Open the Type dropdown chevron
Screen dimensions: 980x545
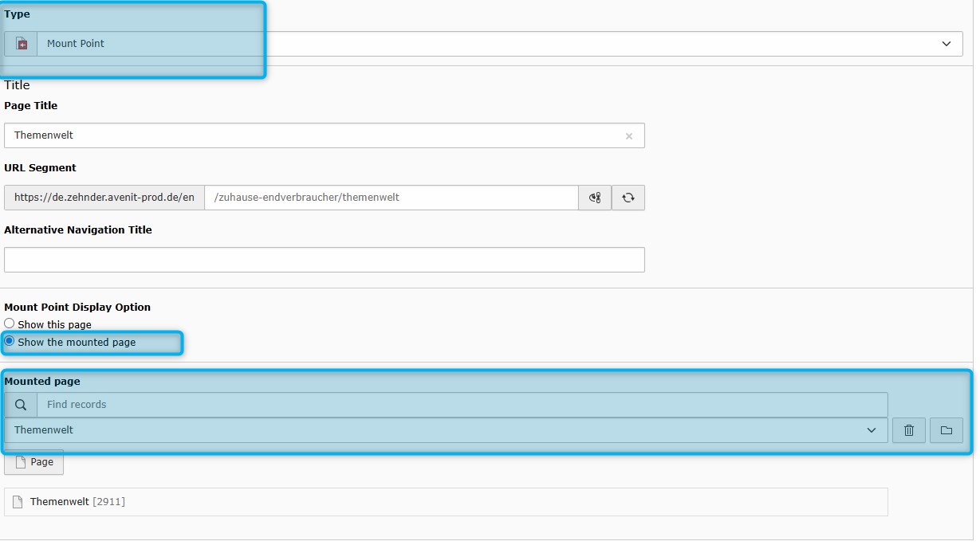[x=947, y=44]
